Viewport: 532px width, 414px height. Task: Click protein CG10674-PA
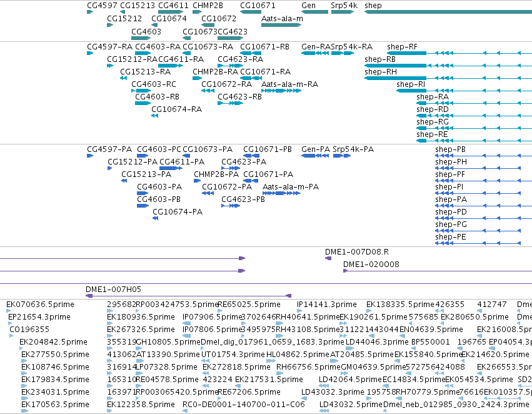(178, 212)
